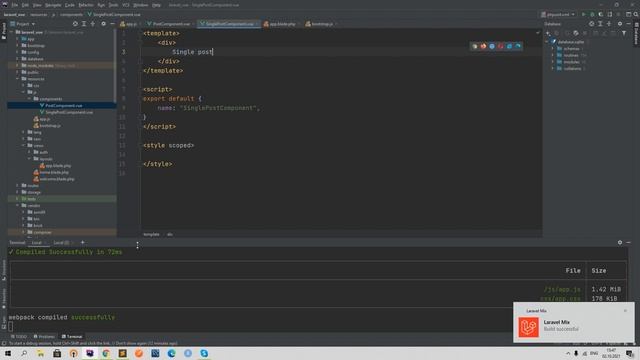Open the Window menu
The width and height of the screenshot is (640, 360).
click(141, 5)
